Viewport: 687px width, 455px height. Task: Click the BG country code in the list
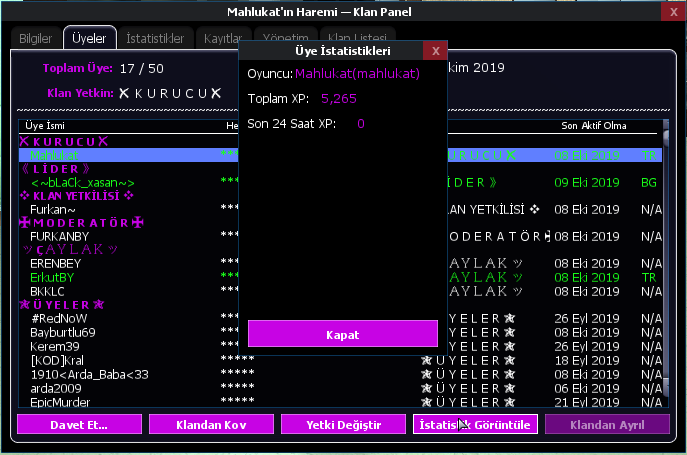click(x=649, y=182)
